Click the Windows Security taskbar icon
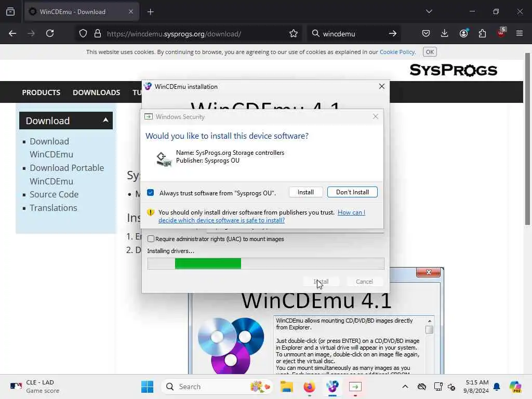The height and width of the screenshot is (399, 532). click(x=355, y=387)
